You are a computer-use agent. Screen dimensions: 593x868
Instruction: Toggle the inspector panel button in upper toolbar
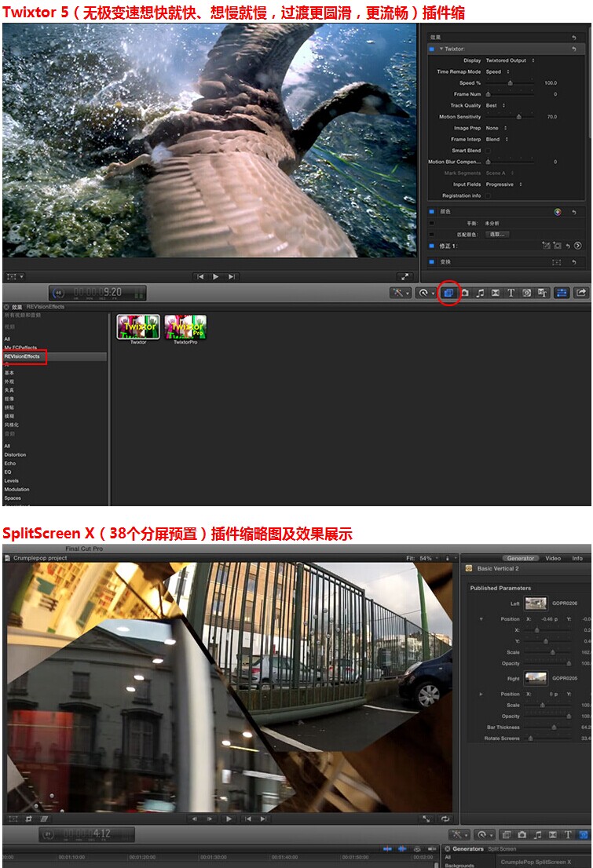tap(562, 293)
